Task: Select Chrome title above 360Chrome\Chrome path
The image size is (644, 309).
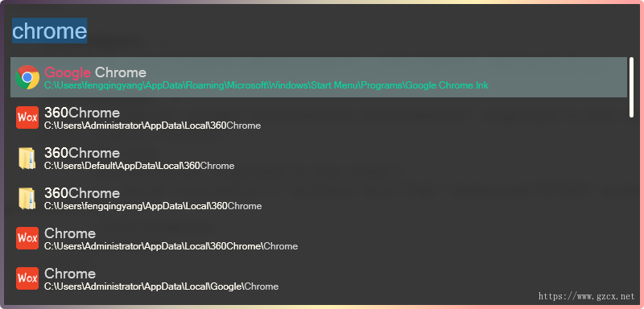Action: (x=70, y=233)
